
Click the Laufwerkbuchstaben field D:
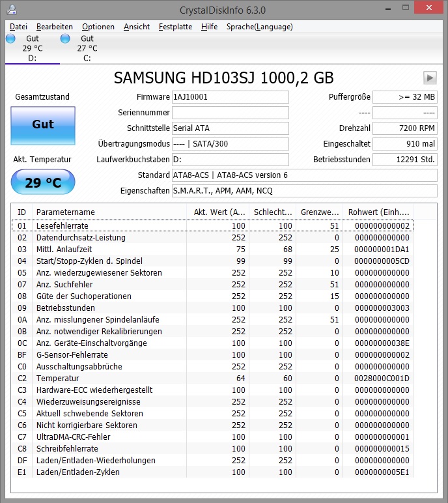tap(231, 160)
